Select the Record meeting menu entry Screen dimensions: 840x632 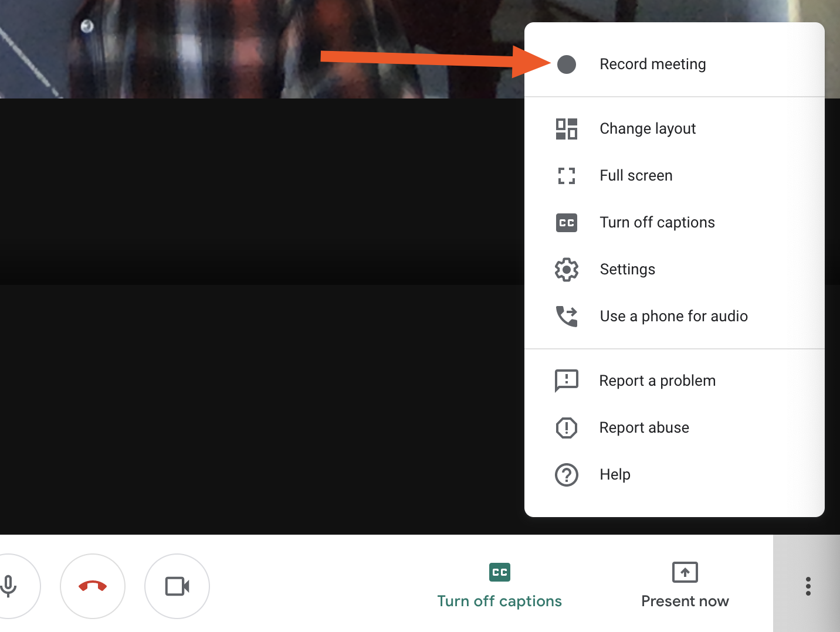click(675, 64)
